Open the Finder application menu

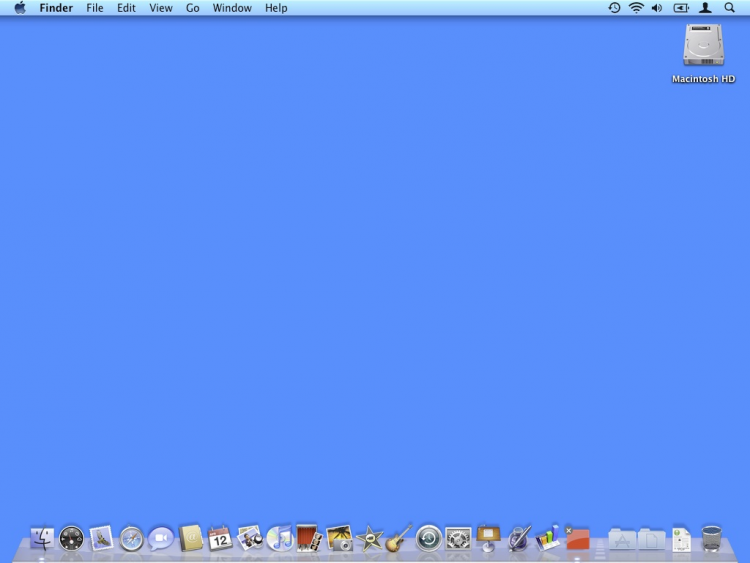56,8
